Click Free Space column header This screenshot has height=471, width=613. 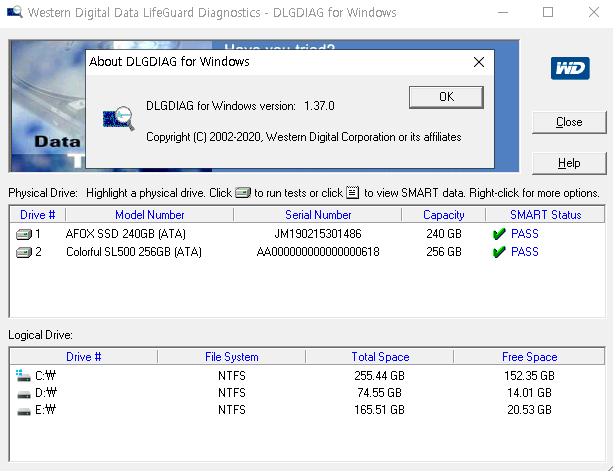(529, 356)
